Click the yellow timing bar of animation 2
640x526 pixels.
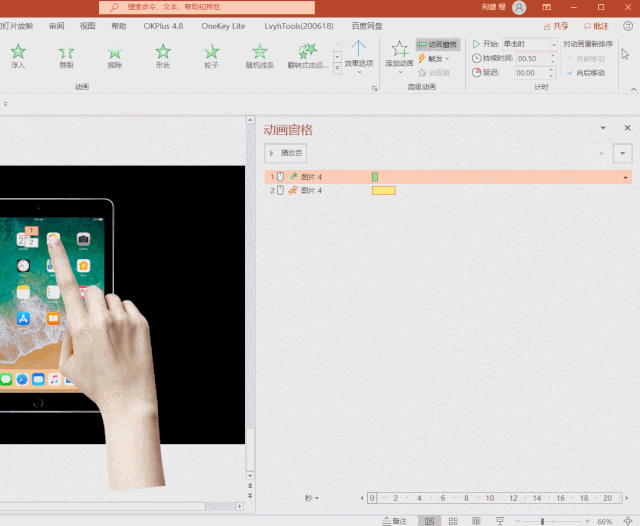pyautogui.click(x=384, y=191)
